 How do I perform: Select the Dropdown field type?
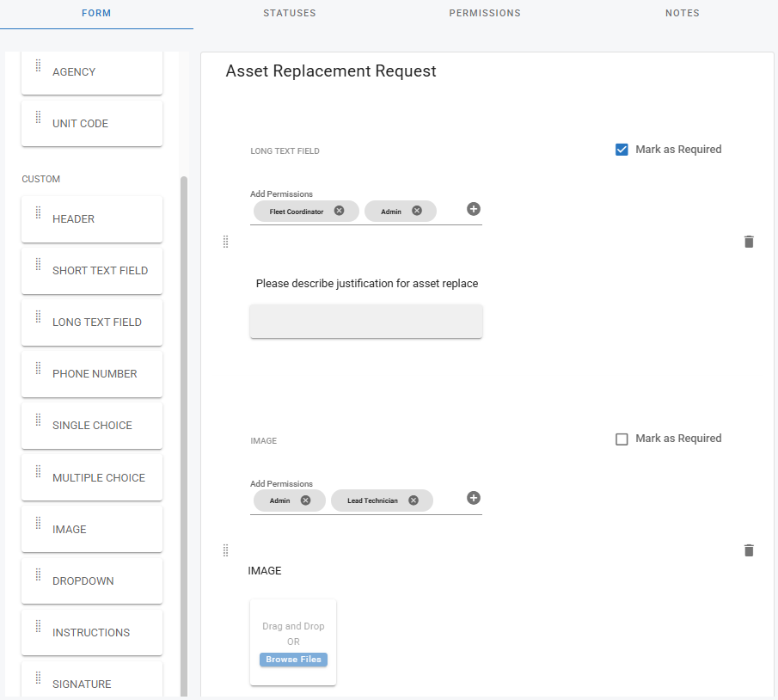[92, 580]
